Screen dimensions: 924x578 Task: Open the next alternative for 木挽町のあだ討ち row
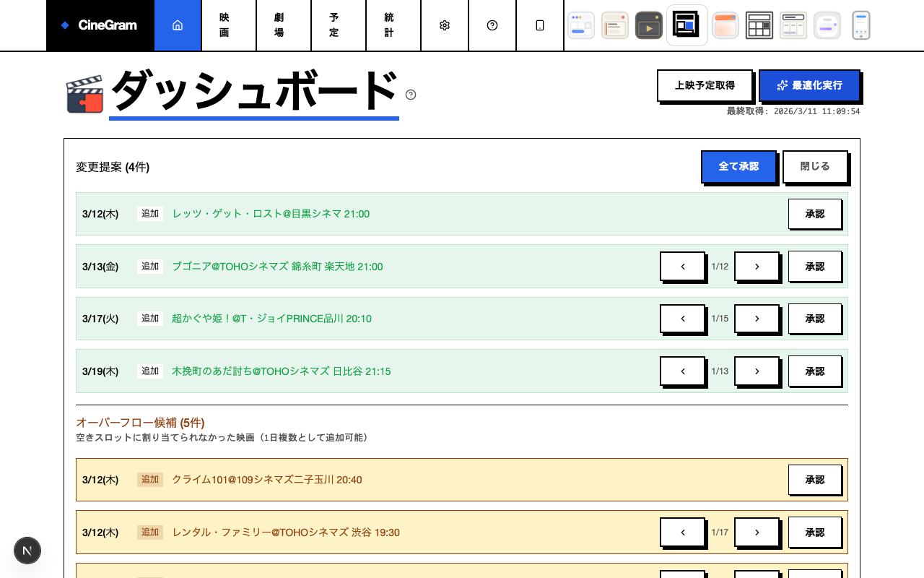(x=756, y=371)
